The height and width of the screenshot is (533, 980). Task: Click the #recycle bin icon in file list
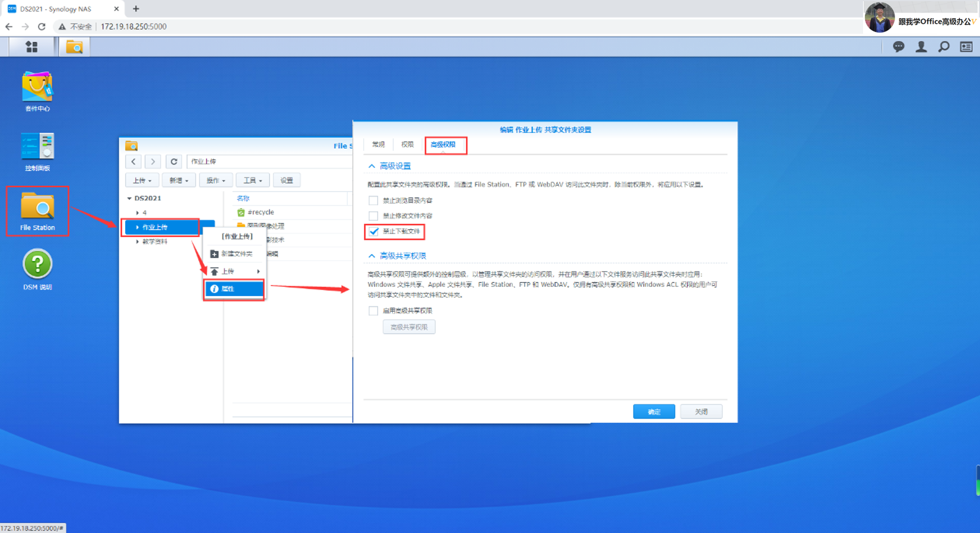click(241, 212)
